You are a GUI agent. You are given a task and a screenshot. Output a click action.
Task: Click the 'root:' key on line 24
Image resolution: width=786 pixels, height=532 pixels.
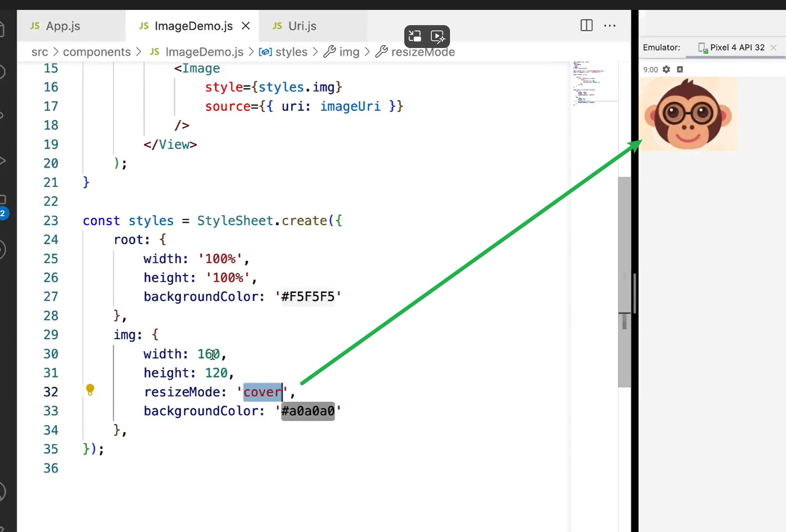pyautogui.click(x=132, y=240)
